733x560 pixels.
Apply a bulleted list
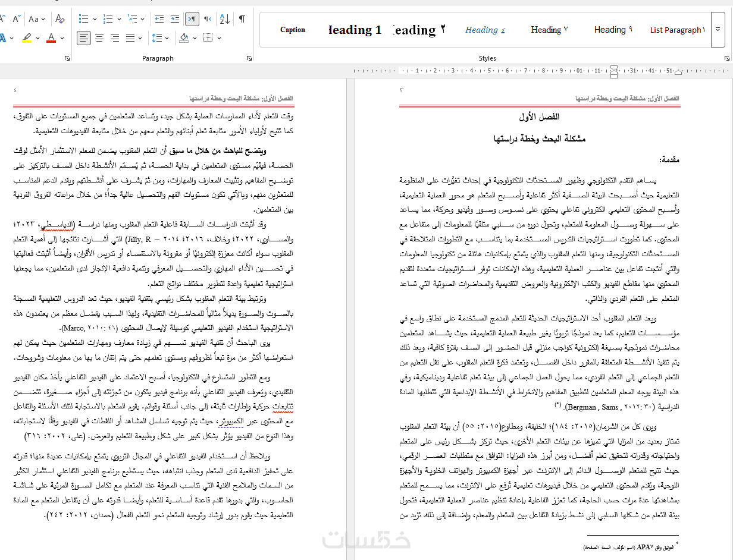point(83,19)
